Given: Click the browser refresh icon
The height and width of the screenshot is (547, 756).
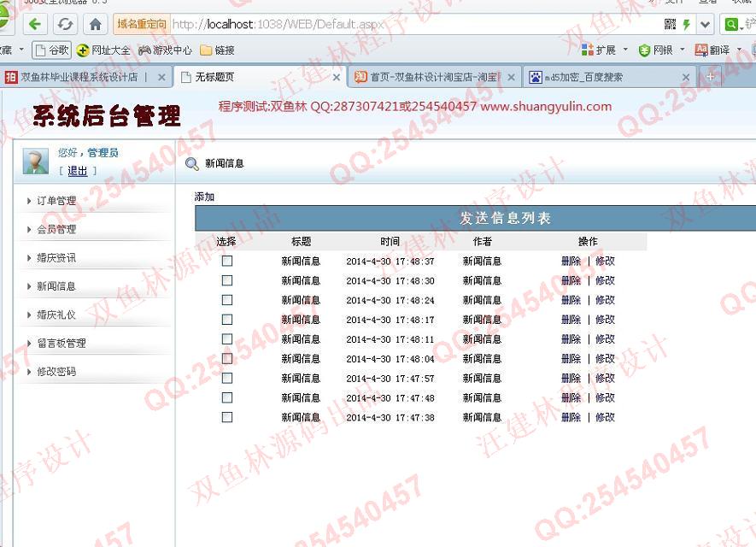Looking at the screenshot, I should click(x=65, y=24).
